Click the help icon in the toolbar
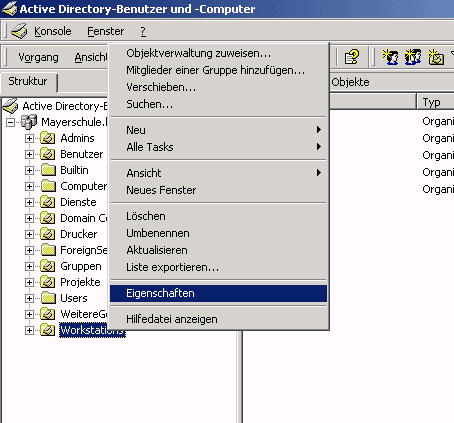The image size is (454, 423). tap(352, 57)
